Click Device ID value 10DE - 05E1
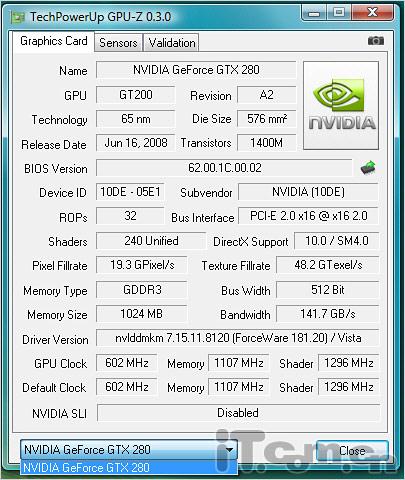Viewport: 405px width, 480px height. 130,192
